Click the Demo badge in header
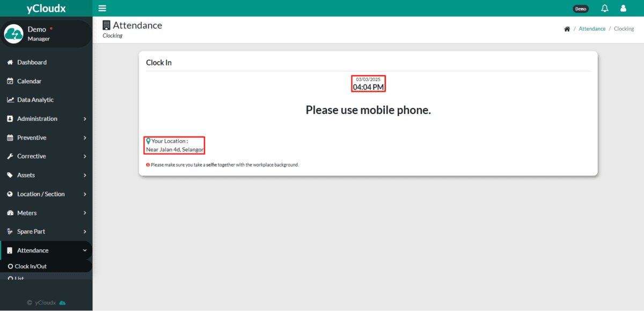Viewport: 644px width, 311px height. pos(581,9)
